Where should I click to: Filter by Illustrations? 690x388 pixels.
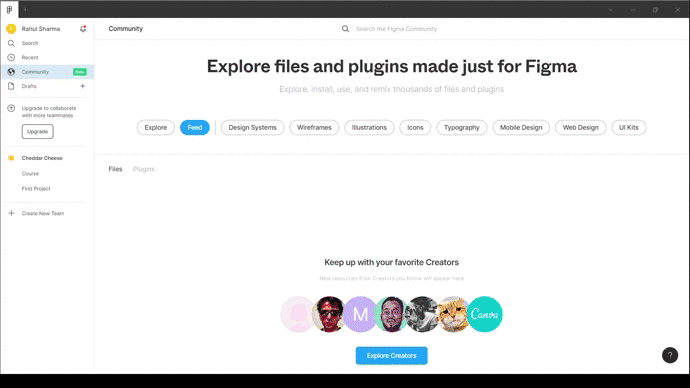(x=369, y=128)
